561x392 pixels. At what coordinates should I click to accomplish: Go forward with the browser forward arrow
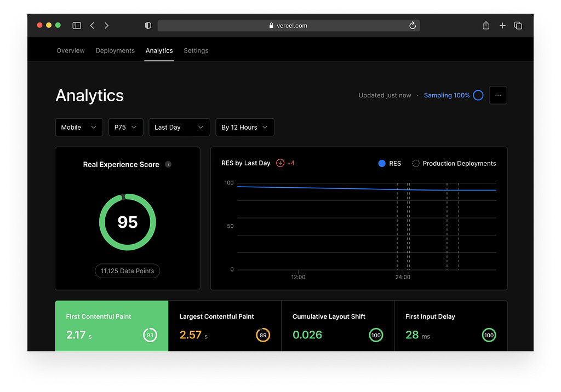[106, 25]
